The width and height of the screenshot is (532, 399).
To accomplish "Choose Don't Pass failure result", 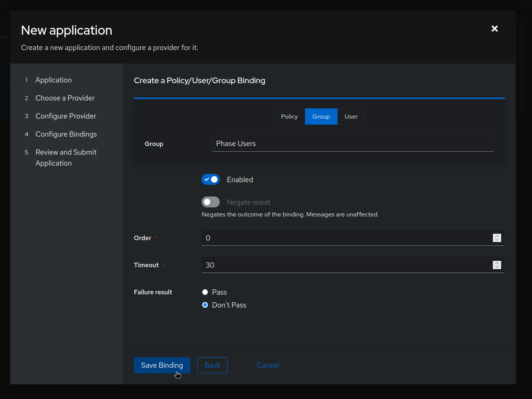I will [205, 305].
